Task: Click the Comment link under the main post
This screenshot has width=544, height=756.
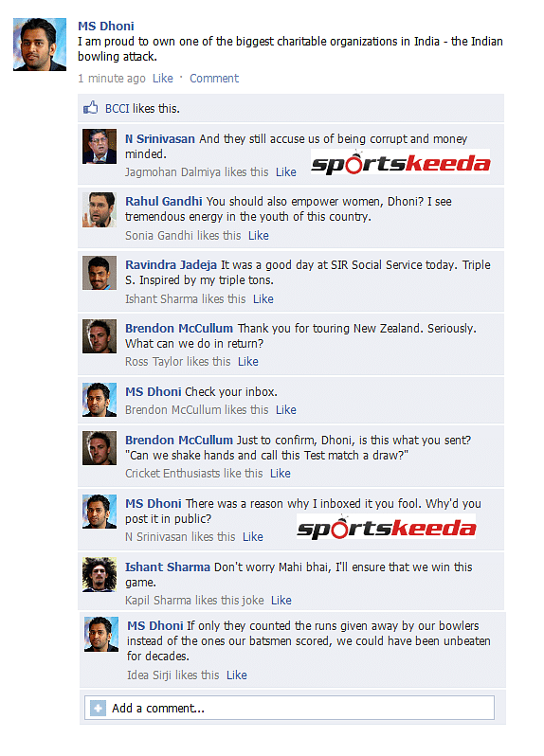Action: (214, 78)
